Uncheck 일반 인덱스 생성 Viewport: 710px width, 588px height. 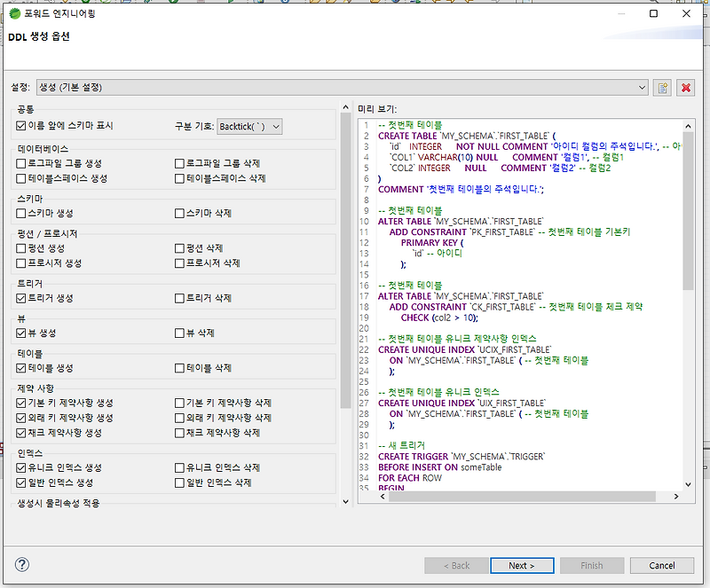click(20, 482)
